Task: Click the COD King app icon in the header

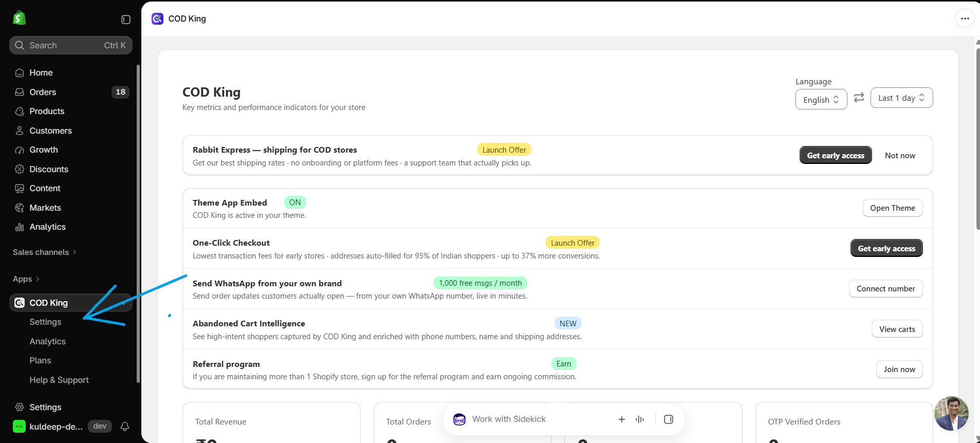Action: click(157, 19)
